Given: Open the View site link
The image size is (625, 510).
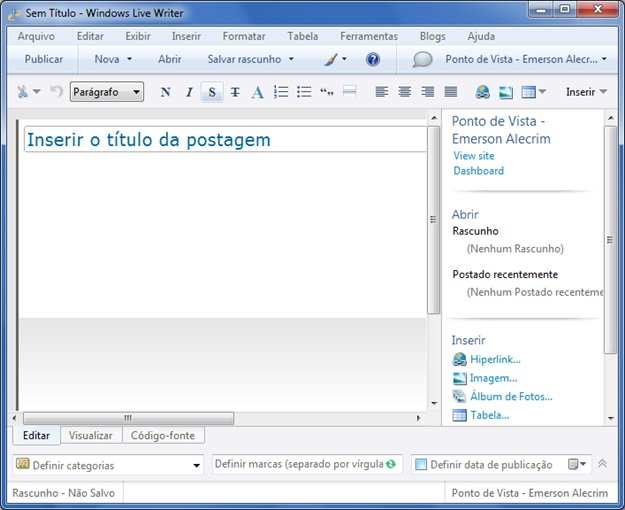Looking at the screenshot, I should point(474,156).
